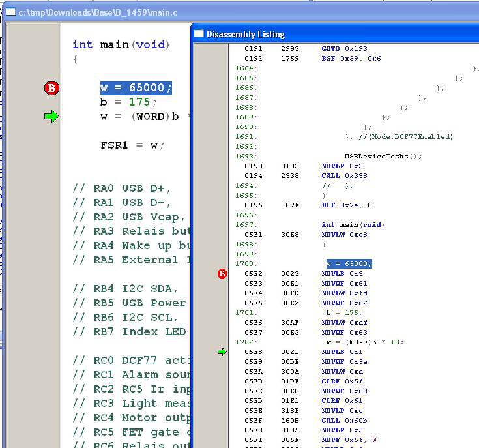Image resolution: width=479 pixels, height=448 pixels.
Task: Click the comment '// RB4 I2C SDA,'
Action: pyautogui.click(x=125, y=289)
